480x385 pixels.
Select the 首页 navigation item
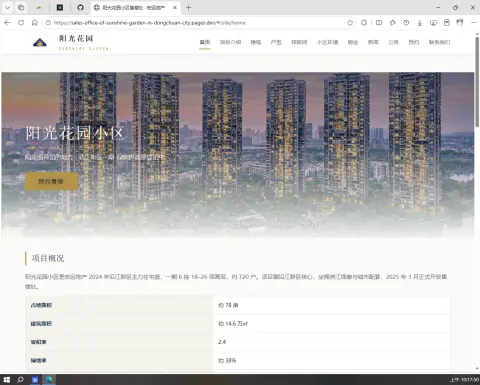205,42
